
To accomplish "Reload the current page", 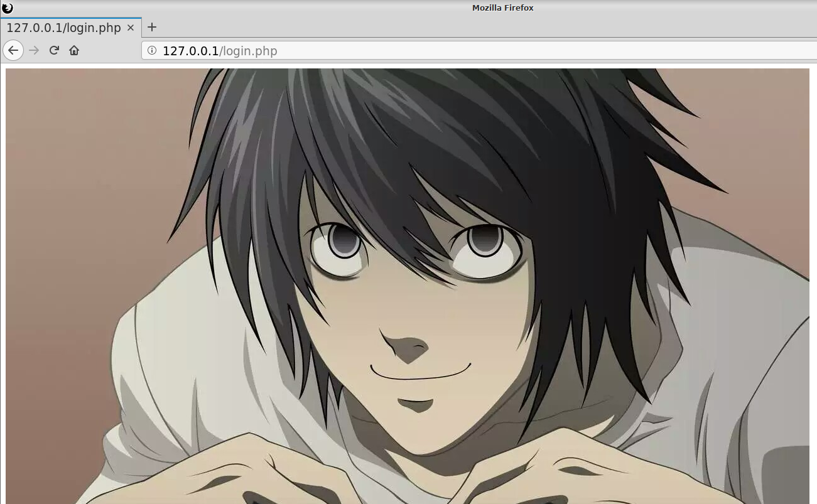I will coord(54,50).
